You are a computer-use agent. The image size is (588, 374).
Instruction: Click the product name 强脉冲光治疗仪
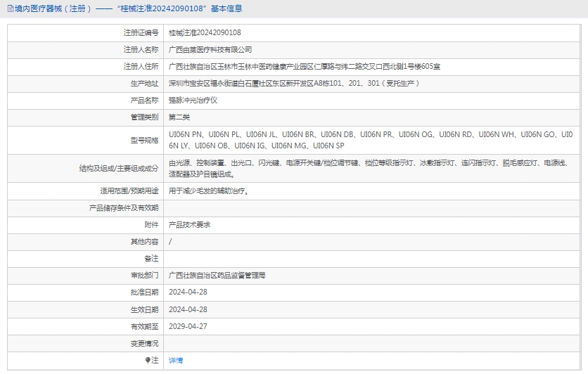pos(193,100)
